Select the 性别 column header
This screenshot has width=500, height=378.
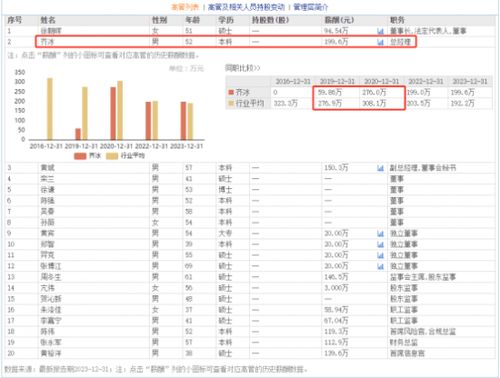(x=159, y=20)
